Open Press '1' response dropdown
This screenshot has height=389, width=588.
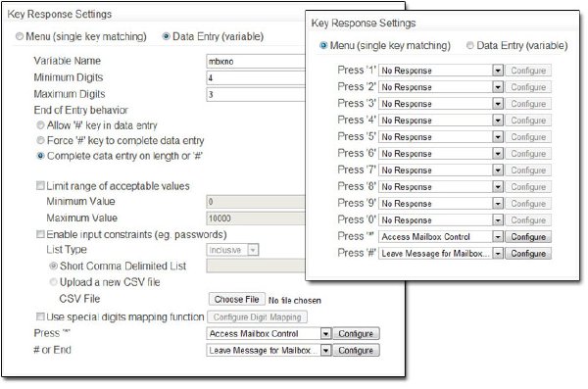441,71
